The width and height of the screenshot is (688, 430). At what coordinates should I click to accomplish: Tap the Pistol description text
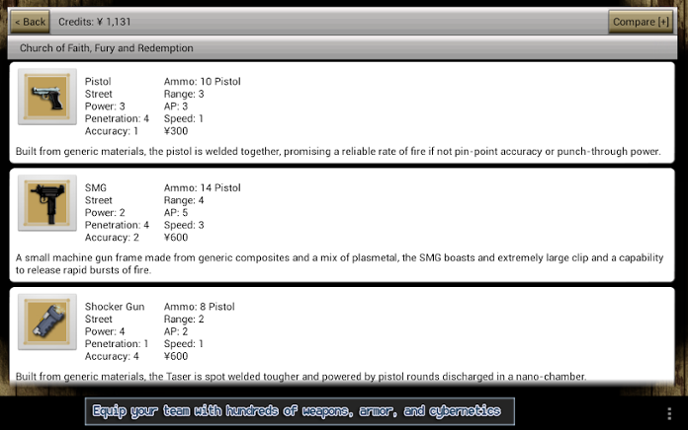(x=338, y=152)
